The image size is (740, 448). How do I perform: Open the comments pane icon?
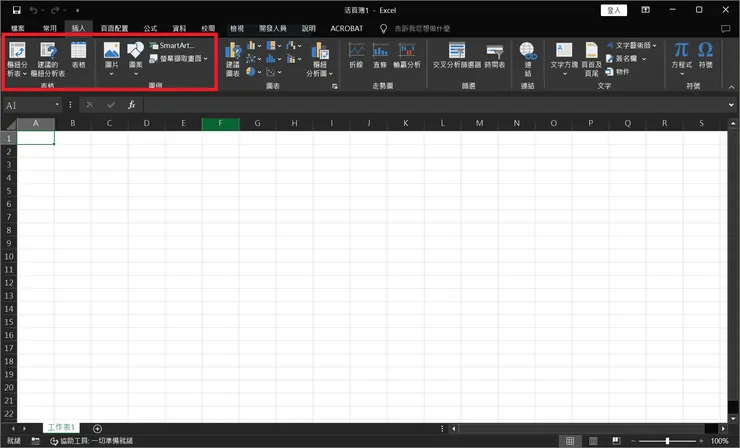(x=725, y=29)
